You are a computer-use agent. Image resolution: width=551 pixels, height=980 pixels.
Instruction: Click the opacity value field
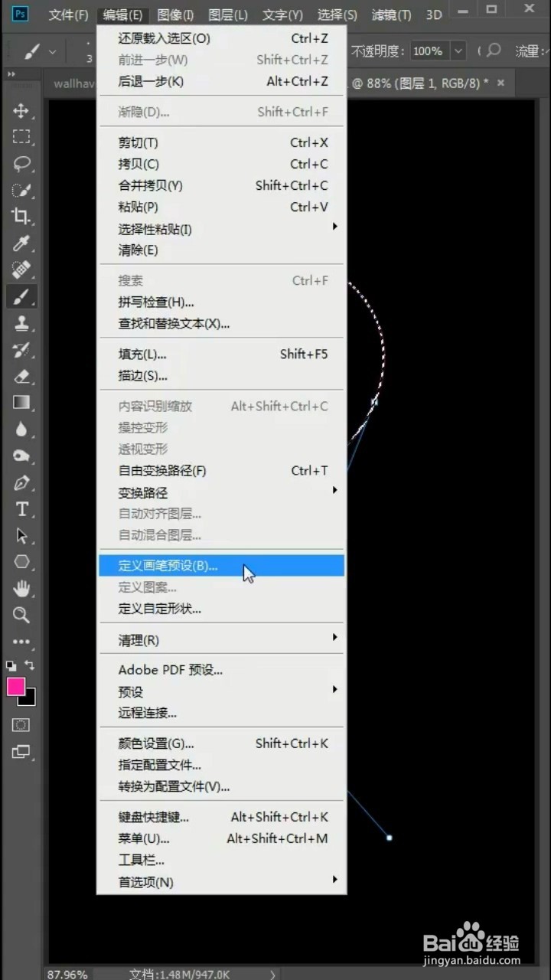point(429,51)
